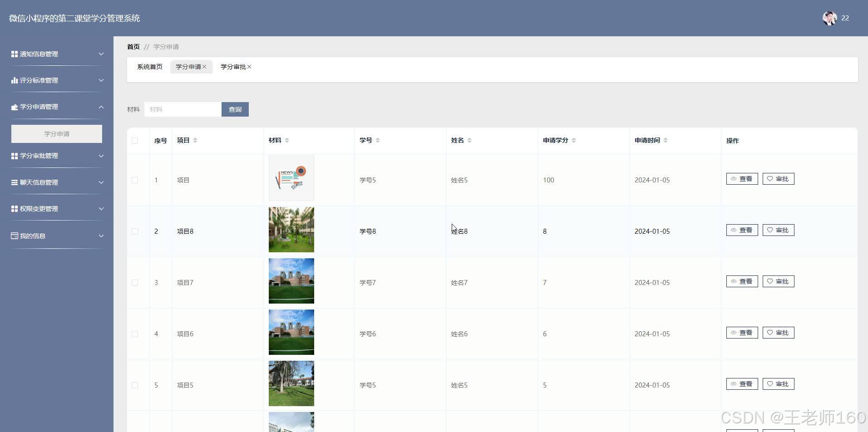
Task: Open the NEWS thumbnail in row 1
Action: pos(291,178)
